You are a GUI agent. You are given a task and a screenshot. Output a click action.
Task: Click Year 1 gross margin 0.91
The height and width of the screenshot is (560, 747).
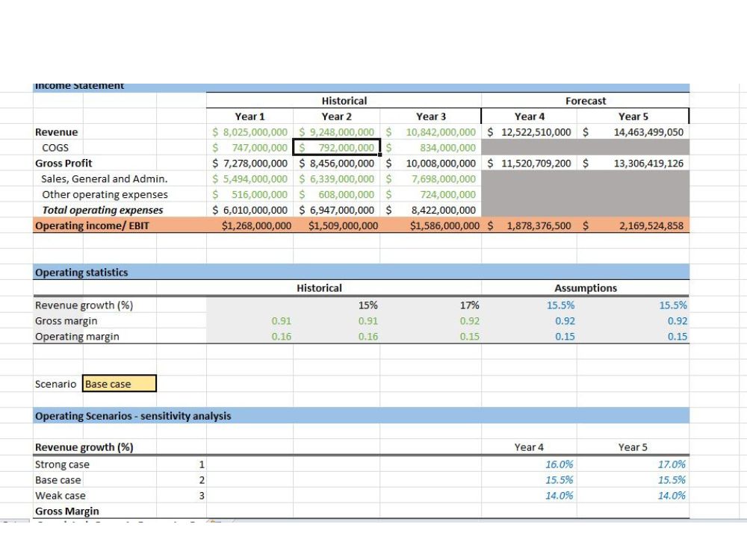point(249,321)
